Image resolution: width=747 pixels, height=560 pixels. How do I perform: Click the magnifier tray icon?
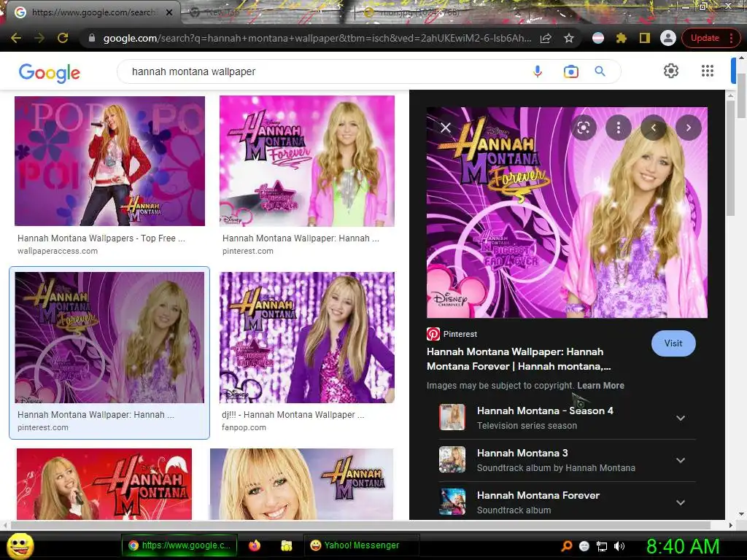coord(567,546)
